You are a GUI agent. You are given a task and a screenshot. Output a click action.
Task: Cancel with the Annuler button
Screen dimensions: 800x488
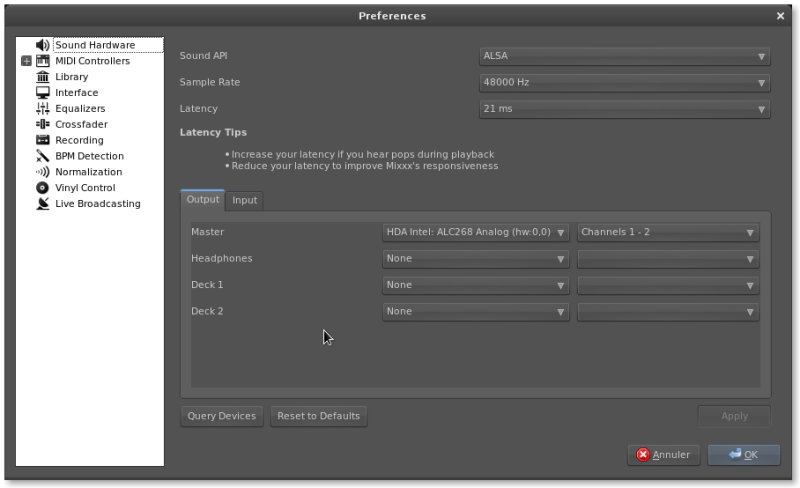coord(663,455)
